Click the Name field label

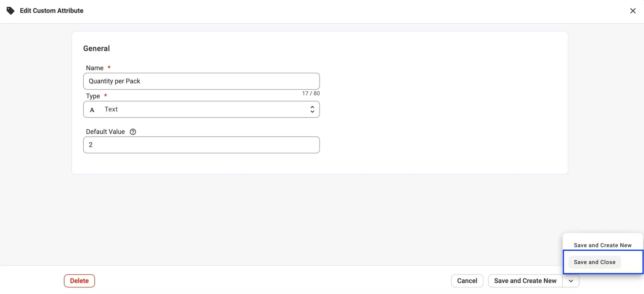pos(95,68)
